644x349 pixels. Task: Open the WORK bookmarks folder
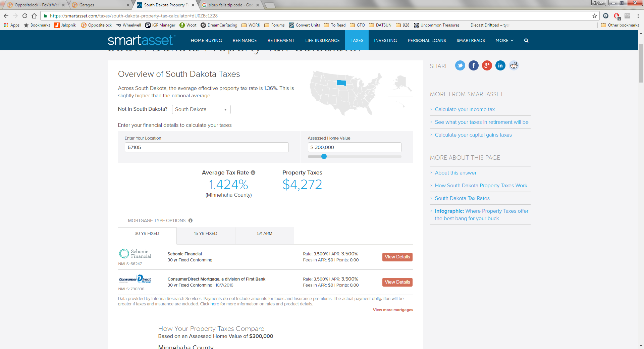coord(251,25)
